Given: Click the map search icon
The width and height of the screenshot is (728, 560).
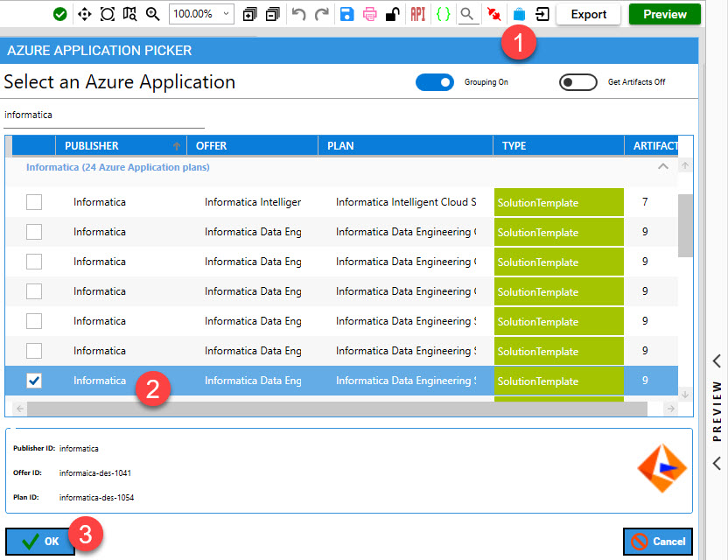Looking at the screenshot, I should [x=130, y=14].
